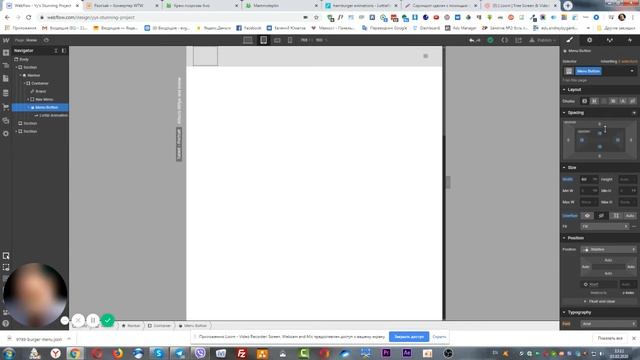Open the Font family dropdown

click(x=609, y=324)
